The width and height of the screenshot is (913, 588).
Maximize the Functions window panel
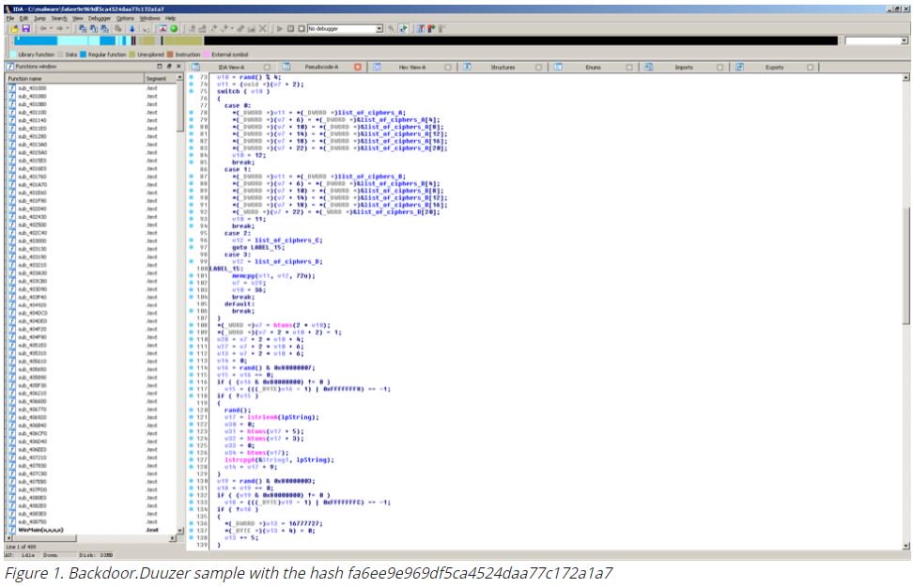coord(160,67)
